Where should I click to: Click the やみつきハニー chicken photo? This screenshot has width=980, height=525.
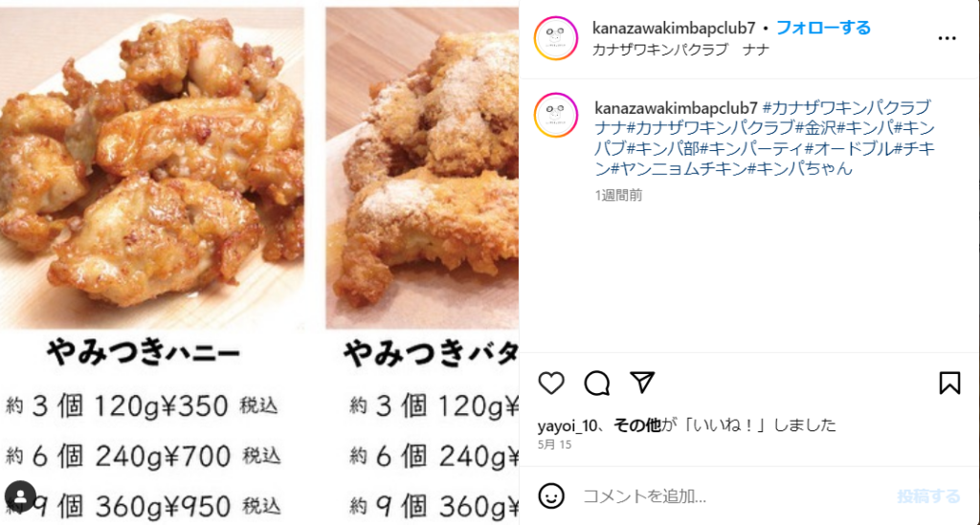pos(152,167)
